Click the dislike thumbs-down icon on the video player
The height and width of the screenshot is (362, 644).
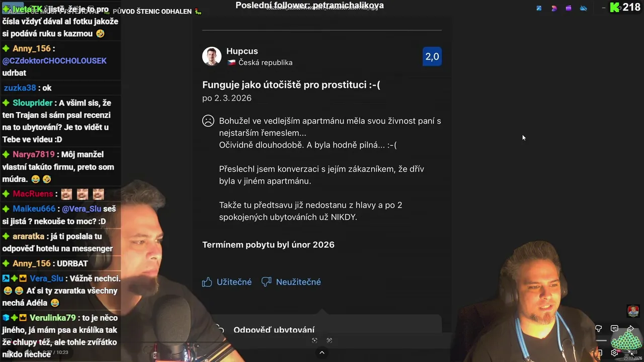click(599, 329)
